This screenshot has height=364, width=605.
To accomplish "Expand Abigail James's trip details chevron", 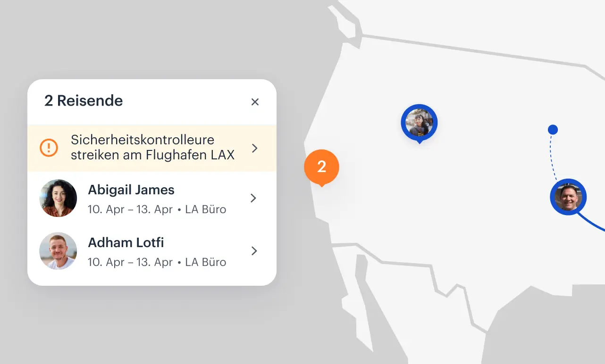I will click(x=253, y=198).
